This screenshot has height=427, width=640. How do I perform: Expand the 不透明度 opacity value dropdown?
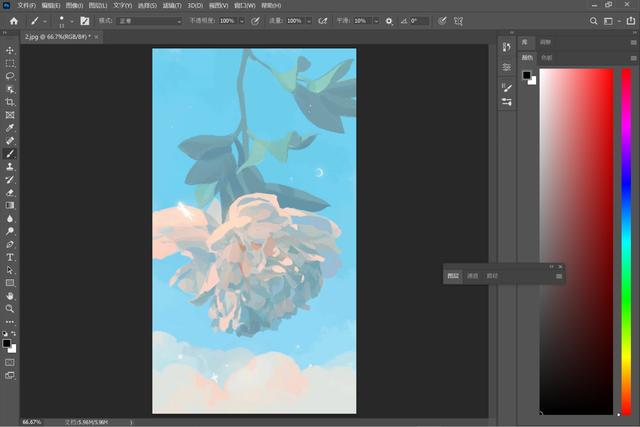coord(241,20)
